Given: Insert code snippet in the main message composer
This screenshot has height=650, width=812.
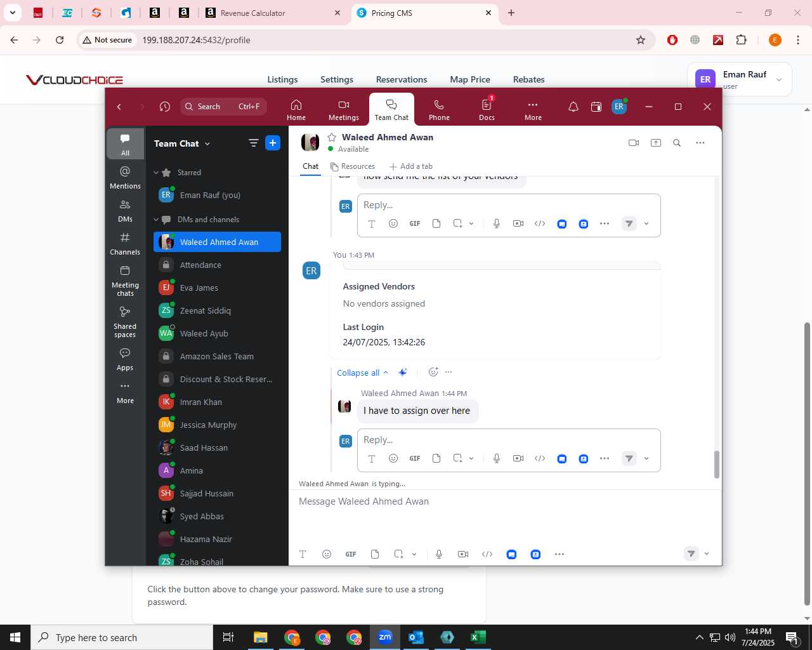Looking at the screenshot, I should point(487,554).
